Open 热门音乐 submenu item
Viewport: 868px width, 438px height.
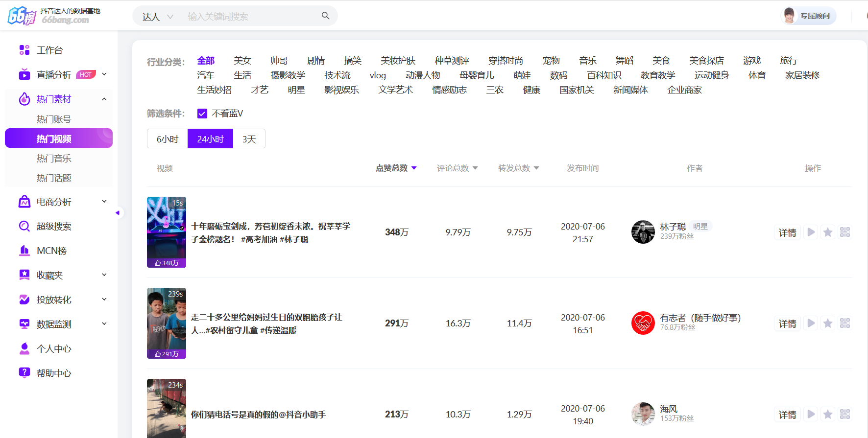point(54,159)
